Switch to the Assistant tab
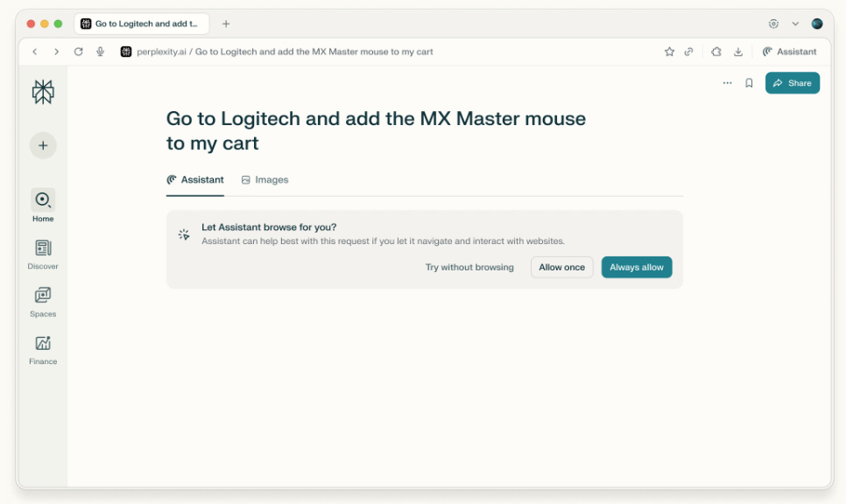The height and width of the screenshot is (504, 846). click(194, 180)
